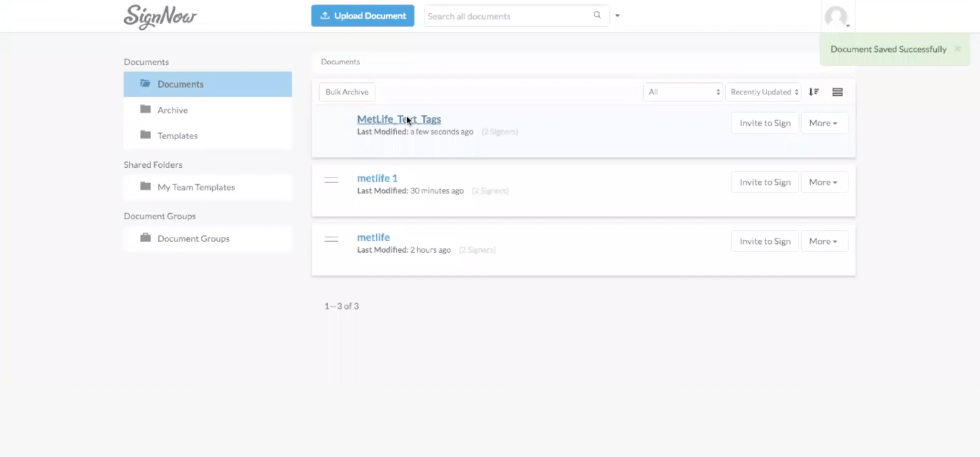Click Invite to Sign for metlife
The image size is (980, 457).
coord(764,241)
